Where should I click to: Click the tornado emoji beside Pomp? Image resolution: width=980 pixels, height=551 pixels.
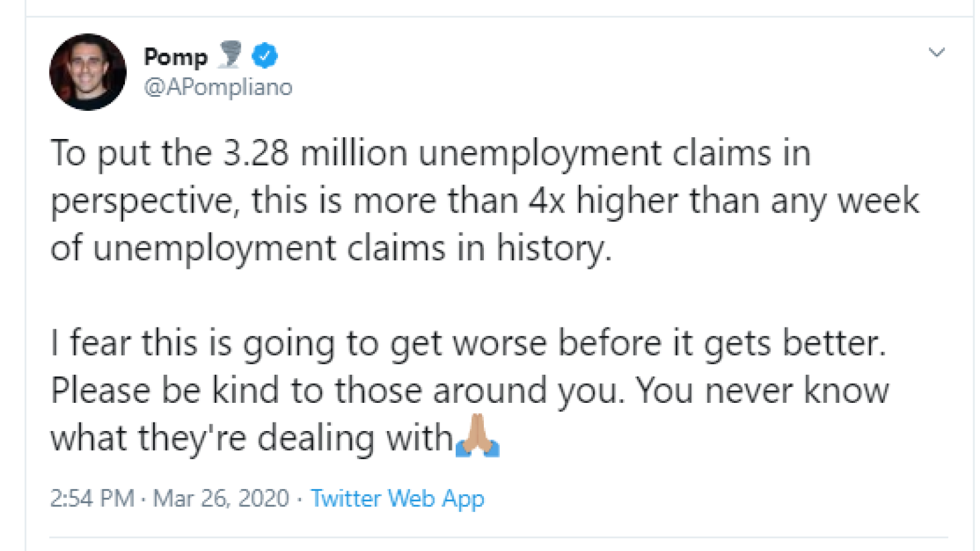(230, 54)
